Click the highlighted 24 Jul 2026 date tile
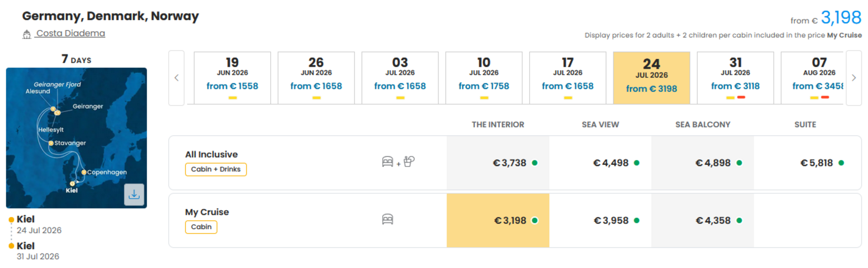 click(651, 78)
